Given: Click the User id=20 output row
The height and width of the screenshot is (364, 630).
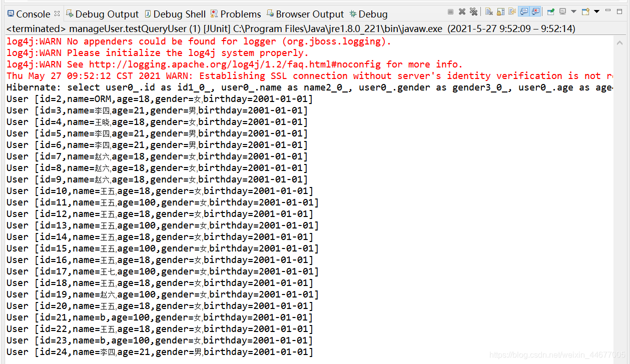Looking at the screenshot, I should (x=160, y=306).
